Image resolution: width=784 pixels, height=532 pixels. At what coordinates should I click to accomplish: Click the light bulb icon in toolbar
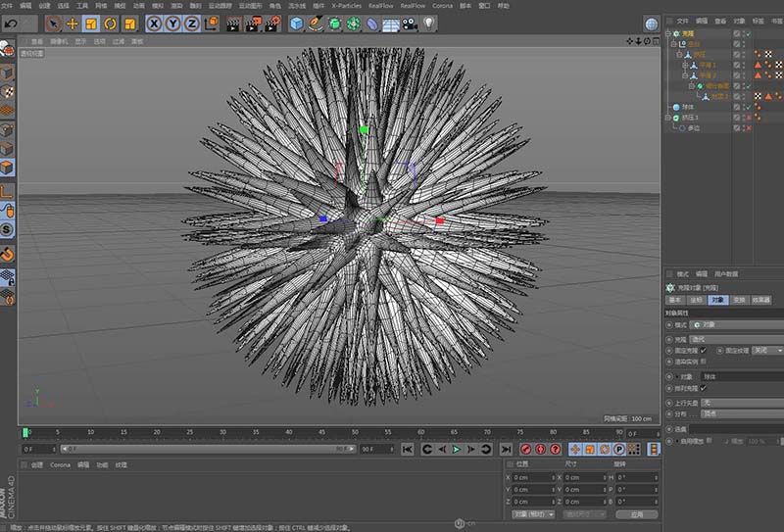[x=428, y=23]
